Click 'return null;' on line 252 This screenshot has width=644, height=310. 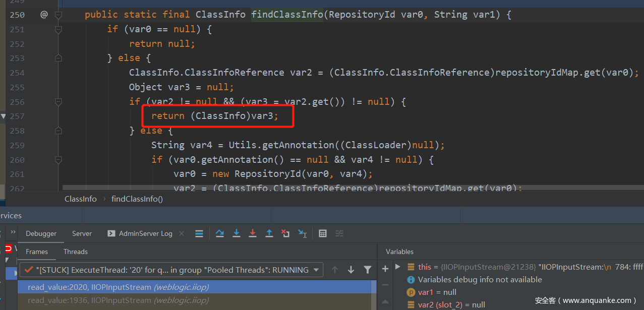(x=162, y=44)
